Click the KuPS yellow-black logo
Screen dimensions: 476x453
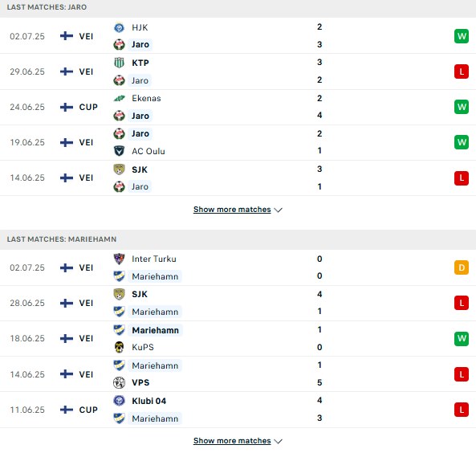coord(119,347)
